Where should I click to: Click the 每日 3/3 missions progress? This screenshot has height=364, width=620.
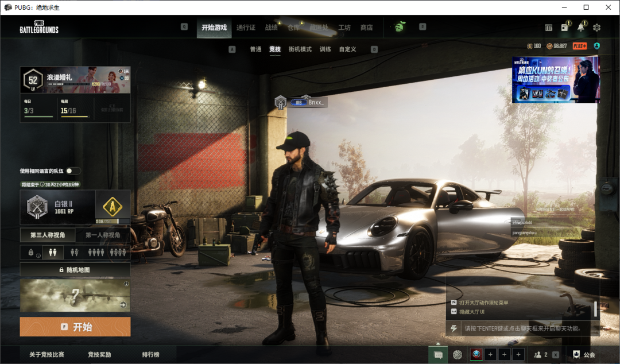coord(38,108)
